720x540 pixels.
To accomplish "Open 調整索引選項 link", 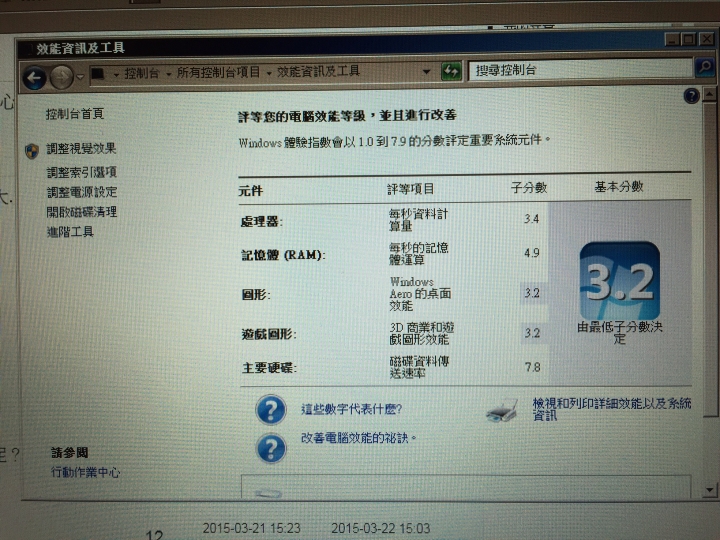I will tap(82, 172).
